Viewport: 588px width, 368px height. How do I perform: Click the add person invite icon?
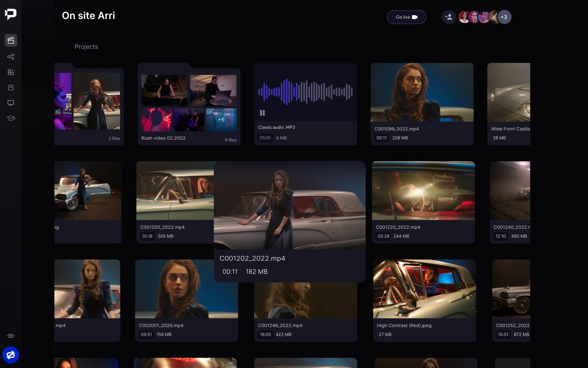point(449,17)
